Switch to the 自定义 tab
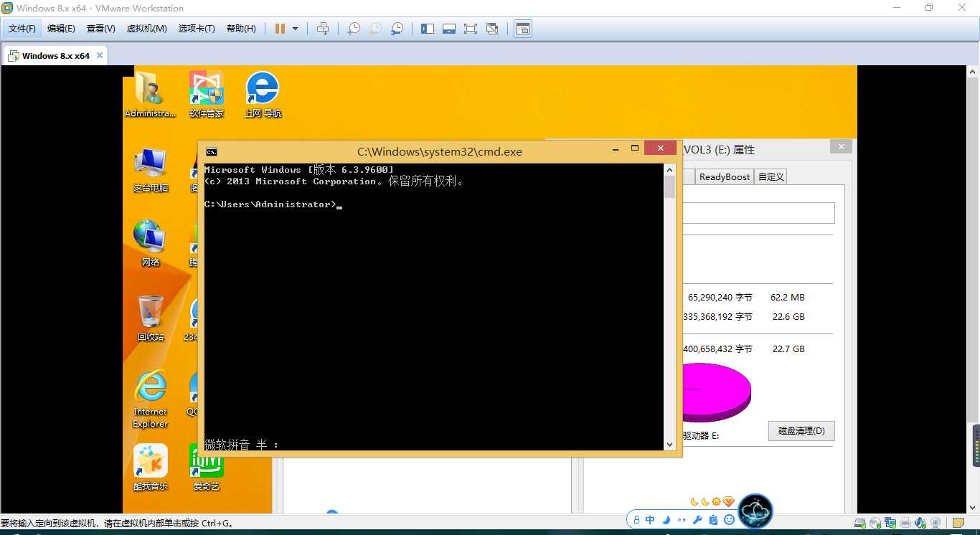980x535 pixels. tap(771, 177)
